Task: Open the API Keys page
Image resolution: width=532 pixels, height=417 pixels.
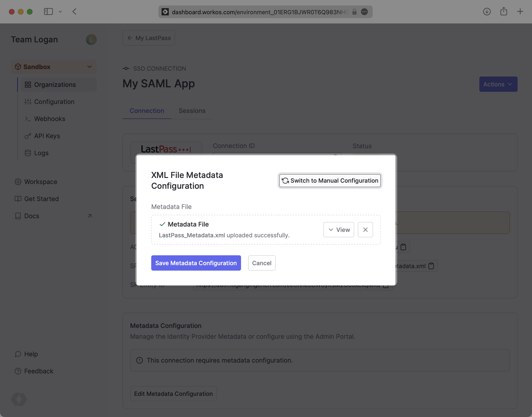Action: pos(47,136)
